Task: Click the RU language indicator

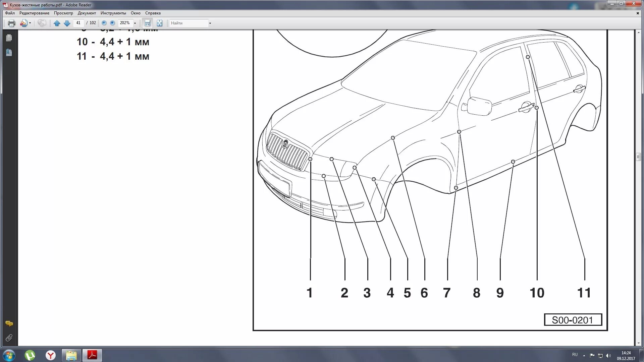Action: click(x=575, y=355)
